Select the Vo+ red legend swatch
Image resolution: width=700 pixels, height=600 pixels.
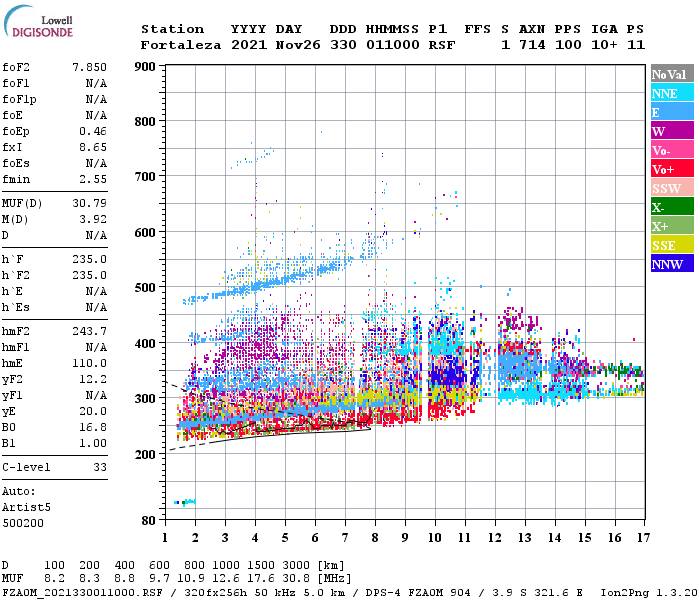672,169
